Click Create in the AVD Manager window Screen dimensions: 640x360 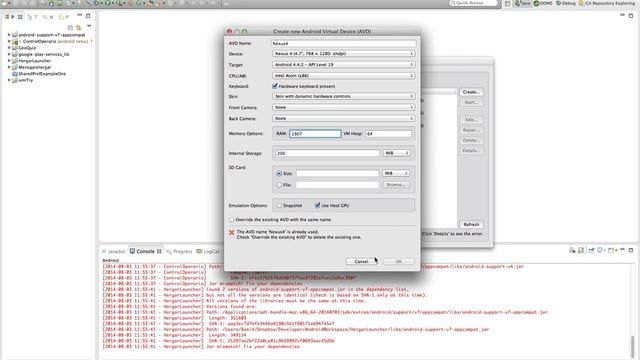pyautogui.click(x=471, y=92)
